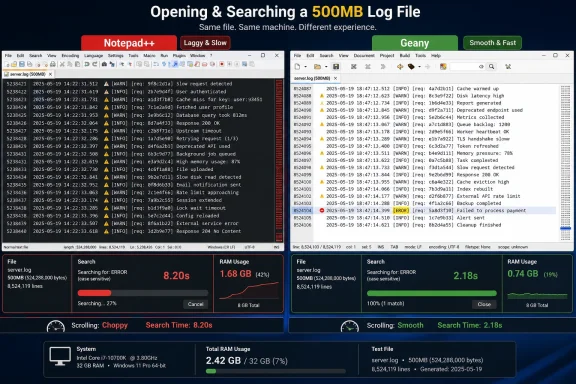Expand the Open file dropdown arrow in Geany
The image size is (576, 384).
(x=326, y=67)
